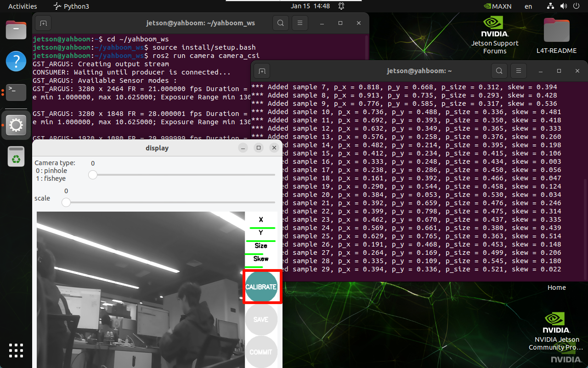Adjust the Camera type slider handle
The height and width of the screenshot is (368, 588).
(x=93, y=175)
